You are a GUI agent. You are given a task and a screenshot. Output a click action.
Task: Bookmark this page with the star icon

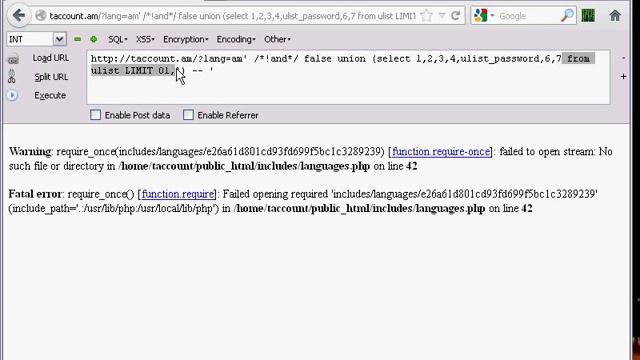(427, 16)
